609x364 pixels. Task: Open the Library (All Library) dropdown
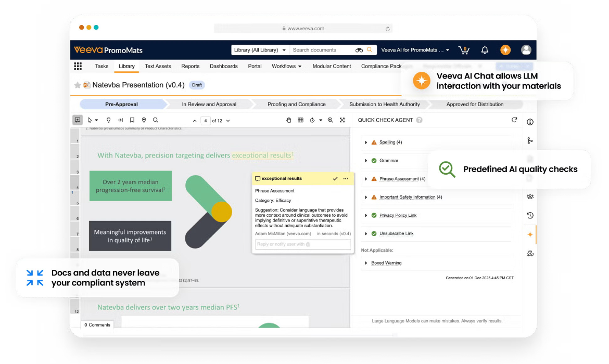260,50
